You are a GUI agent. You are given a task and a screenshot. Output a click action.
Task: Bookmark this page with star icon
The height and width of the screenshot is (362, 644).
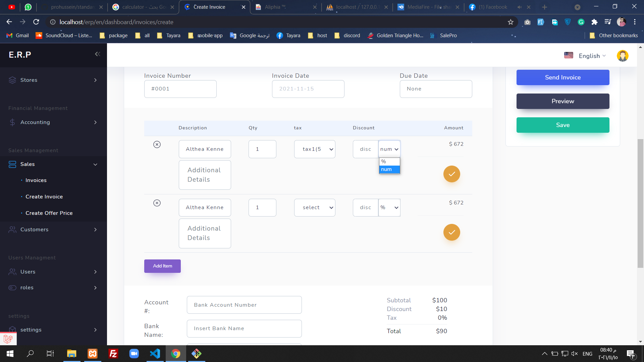[511, 22]
